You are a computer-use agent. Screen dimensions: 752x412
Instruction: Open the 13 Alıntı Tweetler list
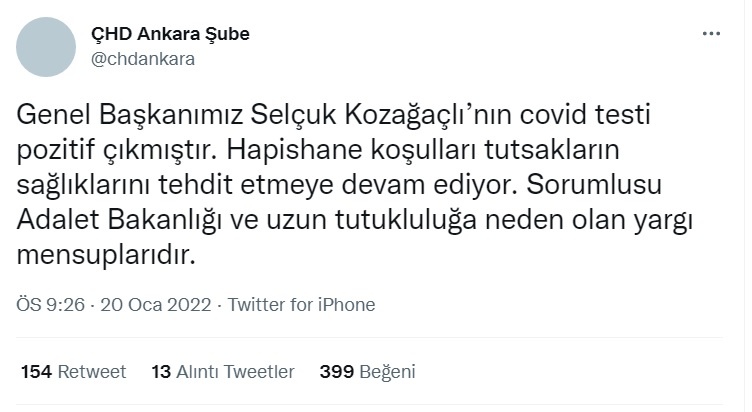click(223, 372)
